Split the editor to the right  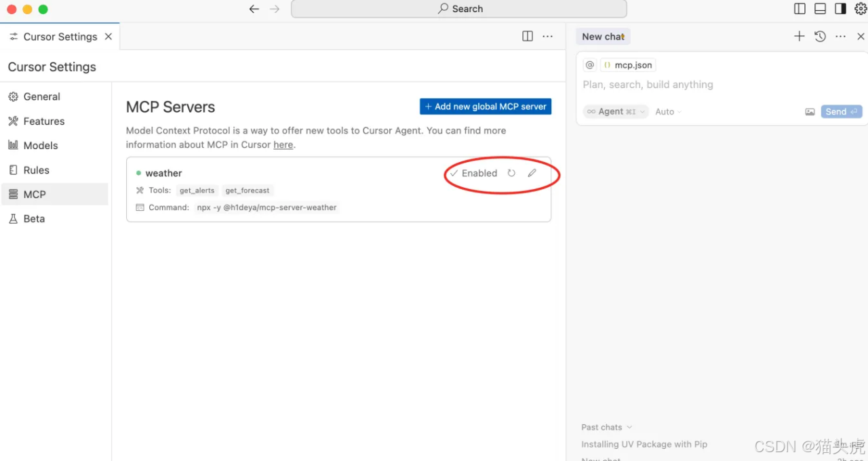(x=528, y=37)
